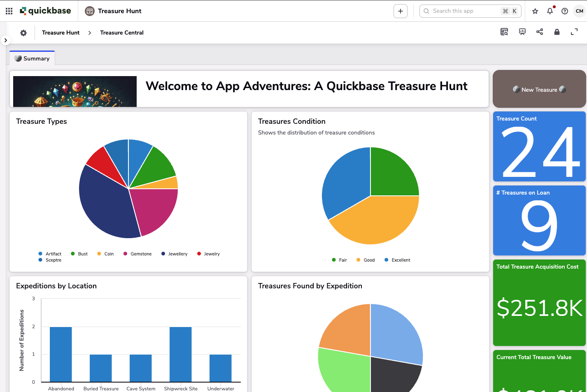
Task: Open the plus button to add new
Action: pyautogui.click(x=400, y=11)
